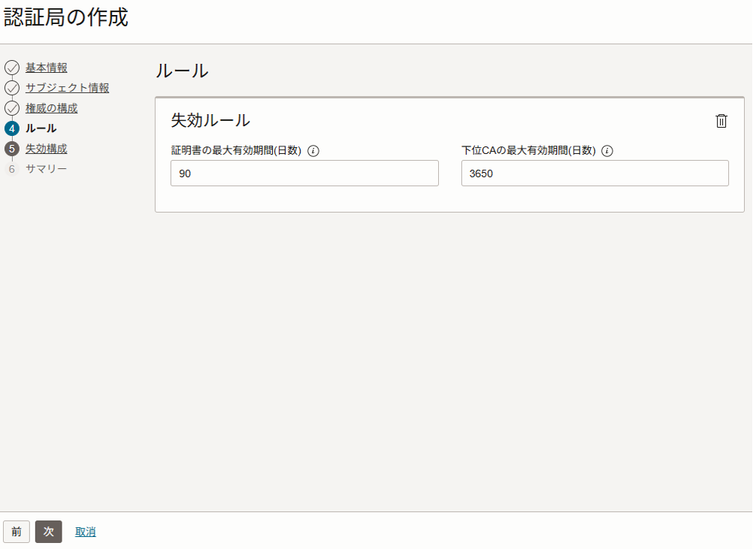Open the サブジェクト情報 step link
Screen dimensions: 756x552
tap(67, 88)
